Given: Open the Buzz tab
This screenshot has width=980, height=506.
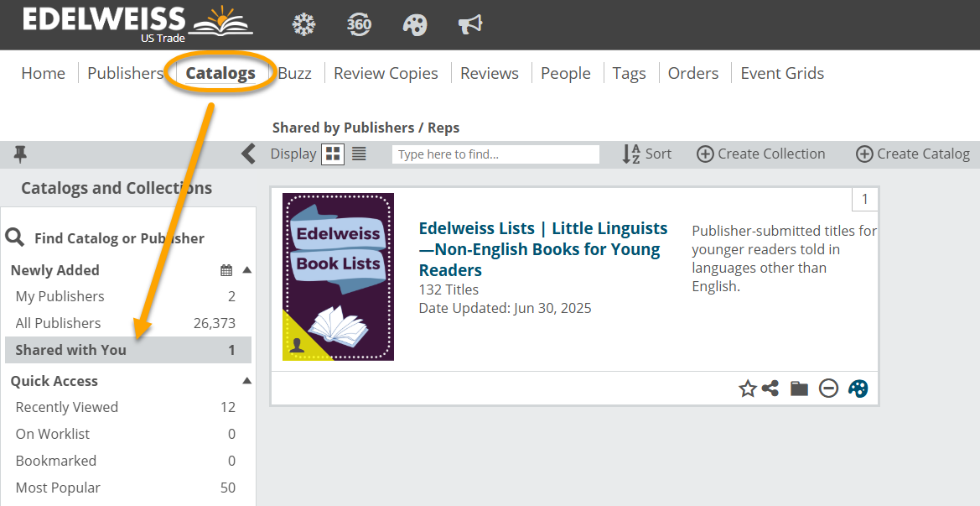Looking at the screenshot, I should (294, 73).
